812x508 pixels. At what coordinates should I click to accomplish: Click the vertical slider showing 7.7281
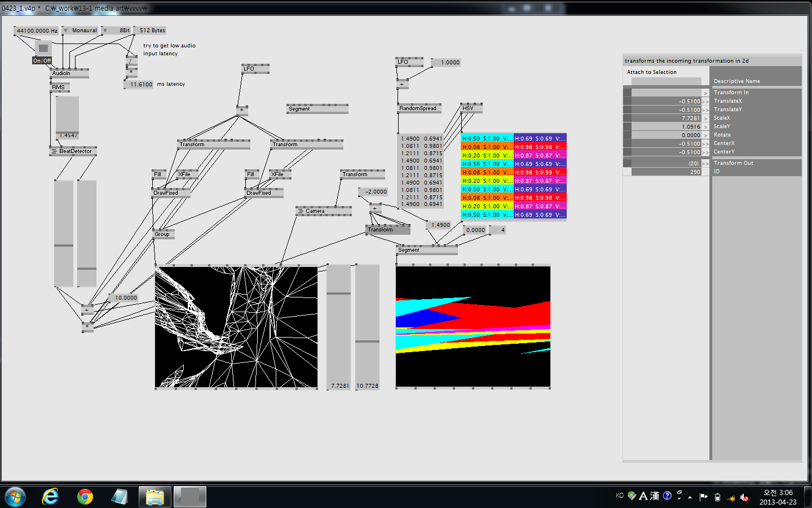338,327
